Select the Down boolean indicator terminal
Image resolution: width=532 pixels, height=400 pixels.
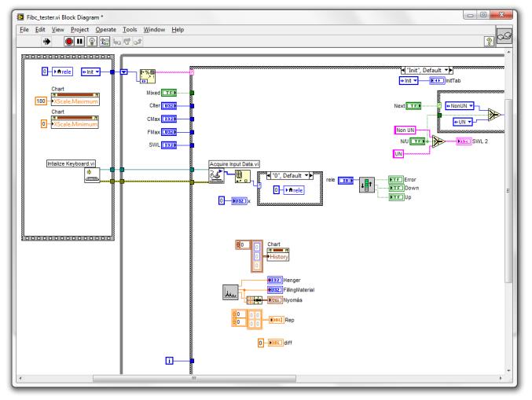click(x=396, y=188)
